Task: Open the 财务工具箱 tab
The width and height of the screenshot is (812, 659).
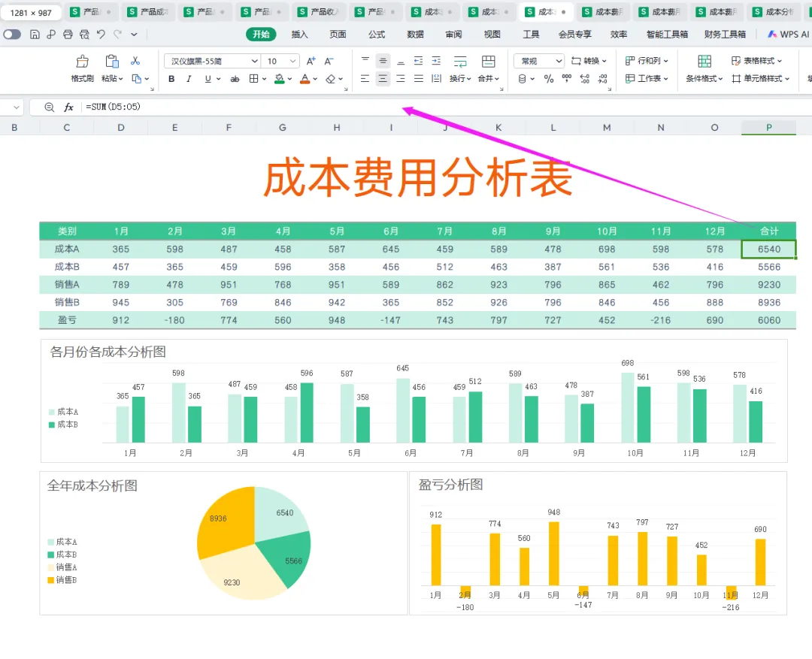Action: 725,35
